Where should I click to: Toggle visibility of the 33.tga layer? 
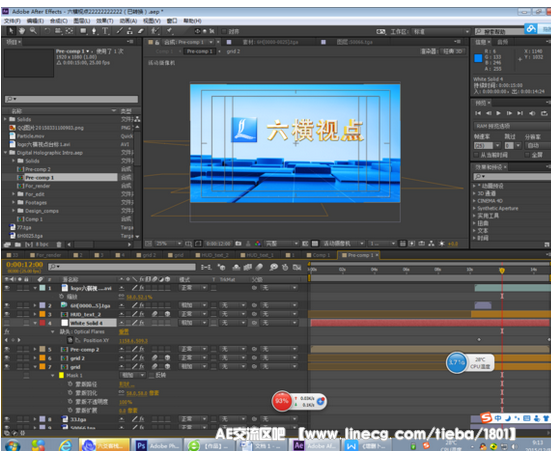click(x=7, y=419)
